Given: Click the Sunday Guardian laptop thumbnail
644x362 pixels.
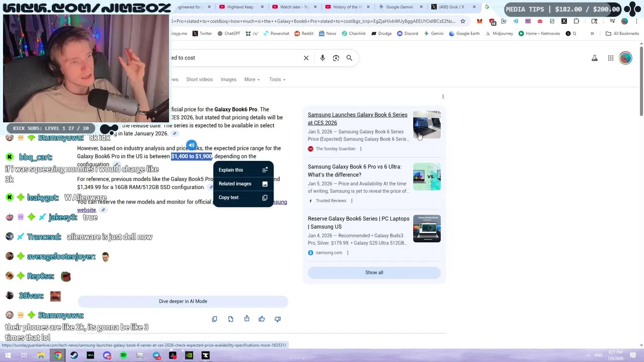Looking at the screenshot, I should click(427, 125).
